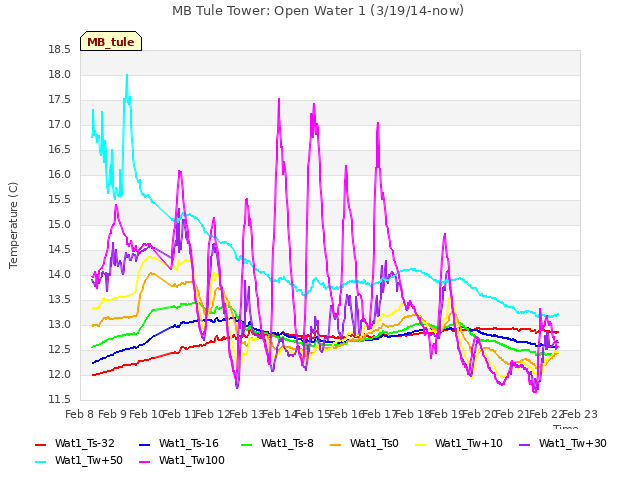Click the Feb 20 x-axis label
Viewport: 640px width, 480px height.
pos(479,414)
